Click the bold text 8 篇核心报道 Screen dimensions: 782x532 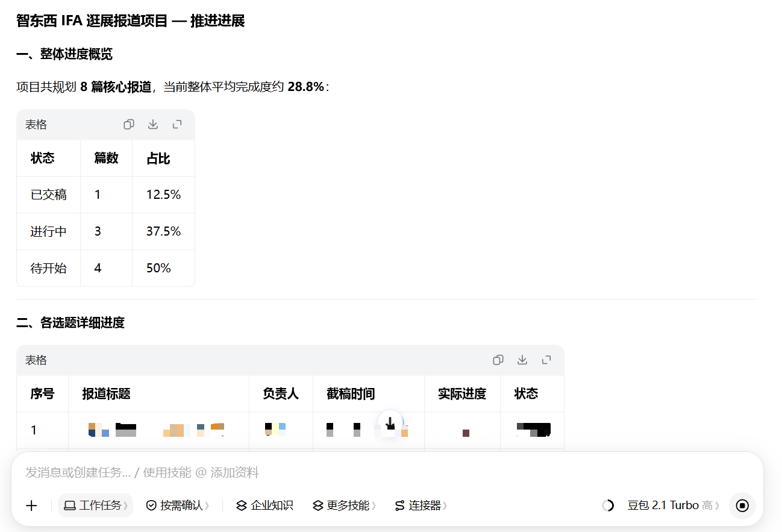click(116, 87)
